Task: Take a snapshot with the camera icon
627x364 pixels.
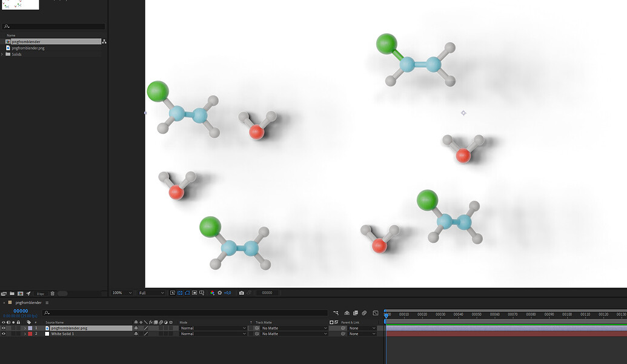Action: [x=242, y=293]
